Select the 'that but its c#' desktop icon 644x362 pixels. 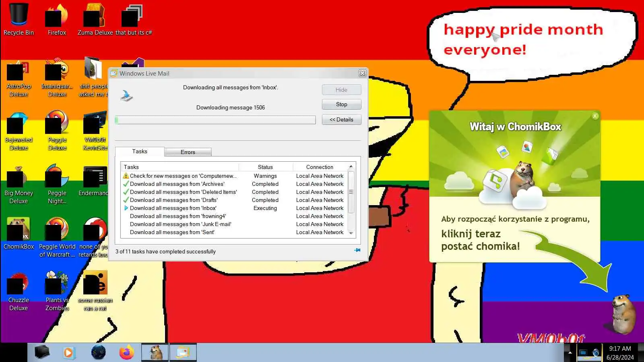tap(134, 19)
